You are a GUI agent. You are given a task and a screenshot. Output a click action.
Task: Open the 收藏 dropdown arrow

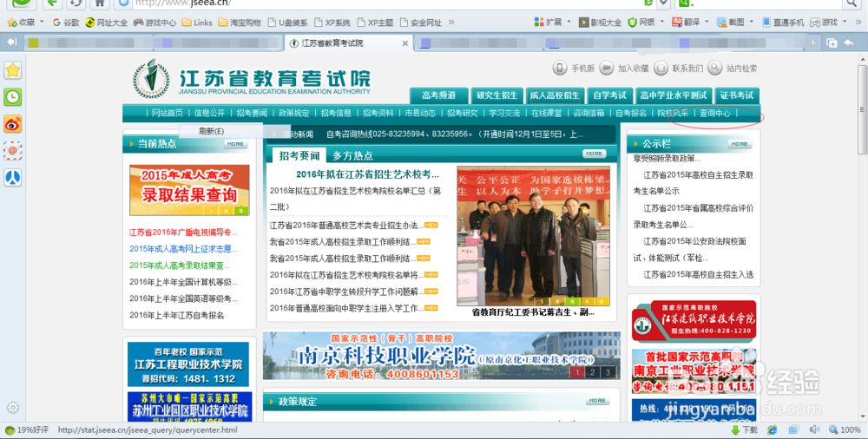42,23
